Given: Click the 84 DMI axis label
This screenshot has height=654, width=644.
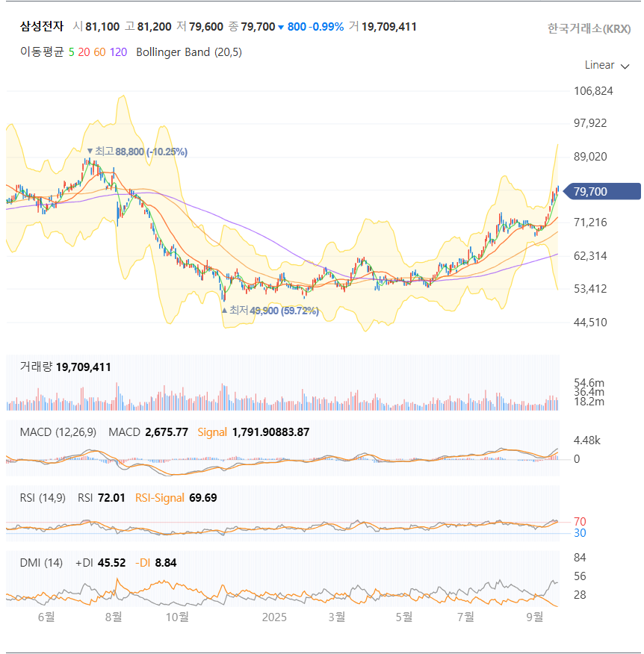Looking at the screenshot, I should tap(580, 558).
